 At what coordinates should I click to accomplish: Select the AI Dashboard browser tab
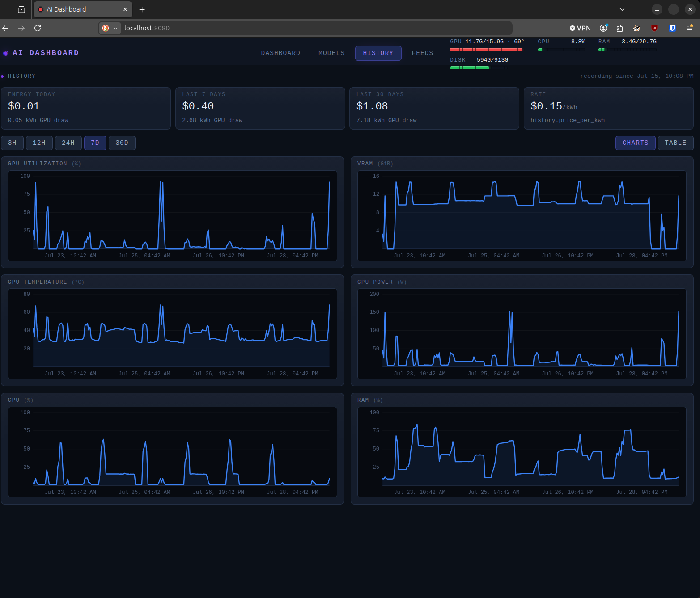click(x=83, y=9)
